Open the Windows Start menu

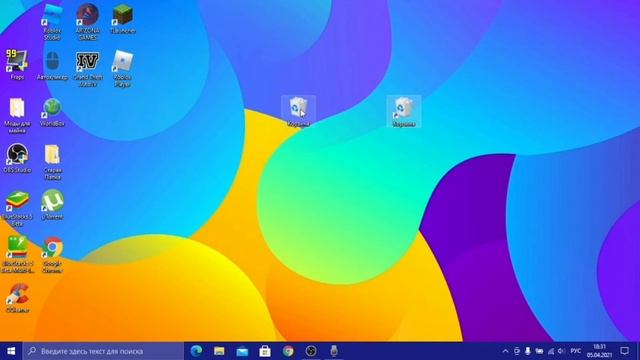(11, 351)
